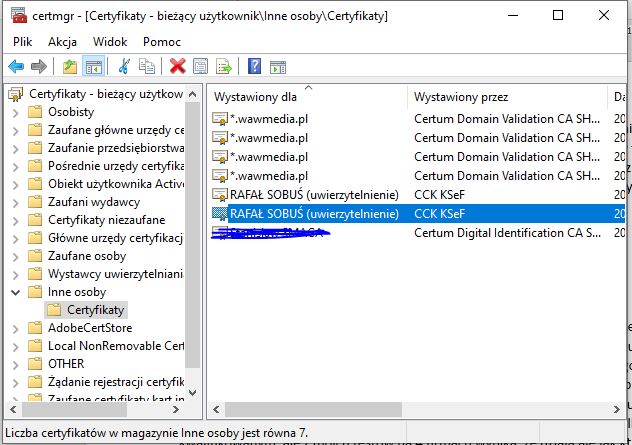Screen dimensions: 632x445
Task: Collapse the Inne osoby tree node
Action: [15, 292]
